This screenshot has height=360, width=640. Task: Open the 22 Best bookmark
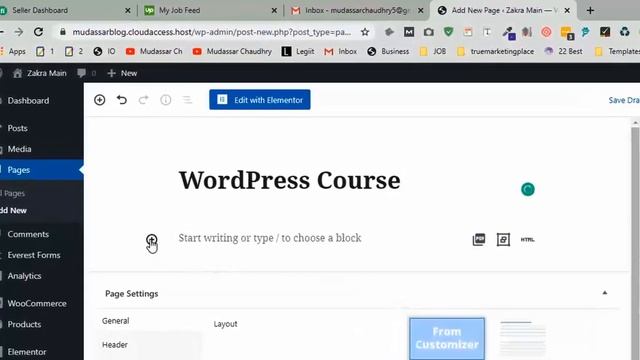(564, 51)
